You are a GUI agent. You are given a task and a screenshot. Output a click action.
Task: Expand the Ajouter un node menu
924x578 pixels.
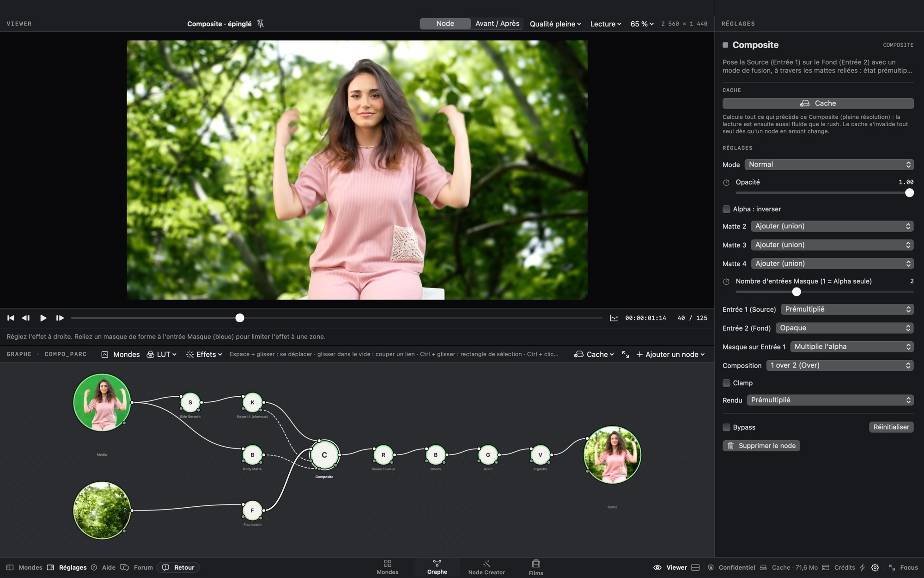670,354
